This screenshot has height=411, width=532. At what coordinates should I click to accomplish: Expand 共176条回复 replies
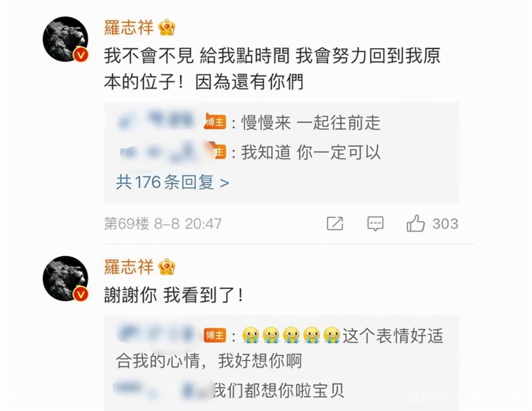tap(172, 182)
